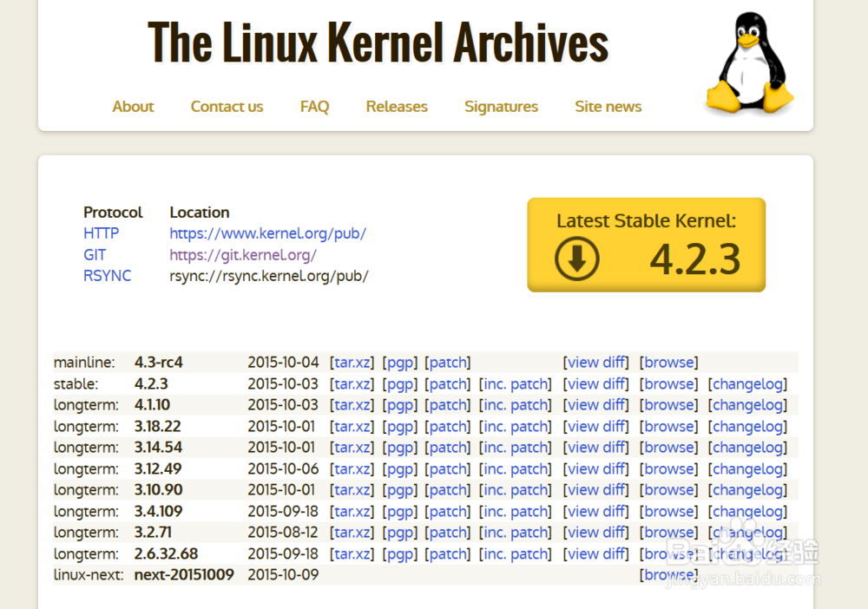Viewport: 868px width, 609px height.
Task: Open changelog for stable 4.2.3
Action: click(747, 383)
